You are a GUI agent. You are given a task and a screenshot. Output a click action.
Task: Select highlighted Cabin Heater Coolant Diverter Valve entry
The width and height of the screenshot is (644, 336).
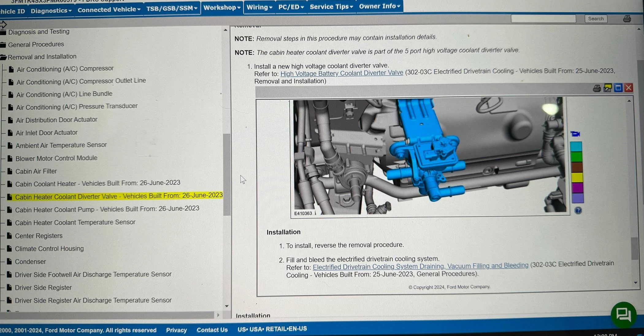tap(119, 196)
